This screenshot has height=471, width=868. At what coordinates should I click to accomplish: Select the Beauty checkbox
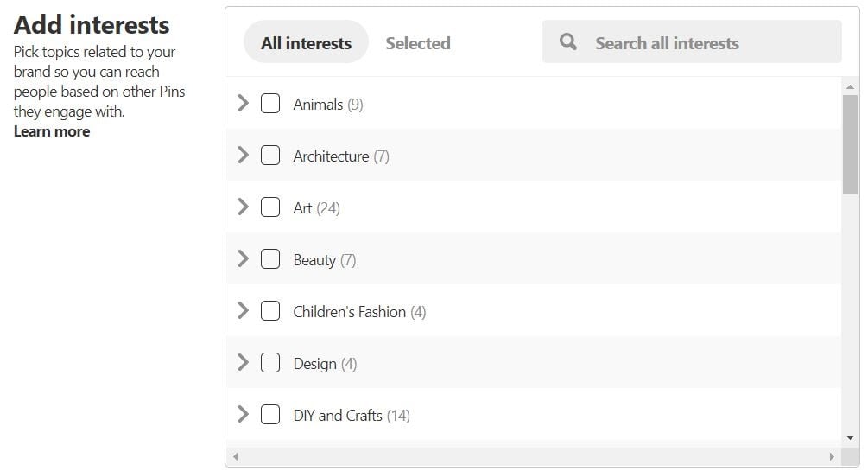click(x=270, y=259)
